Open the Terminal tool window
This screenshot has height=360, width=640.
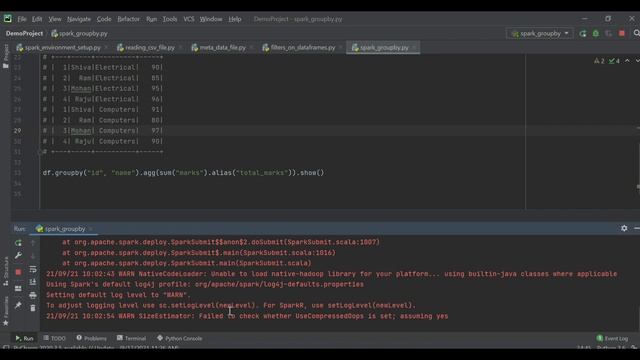click(x=131, y=338)
